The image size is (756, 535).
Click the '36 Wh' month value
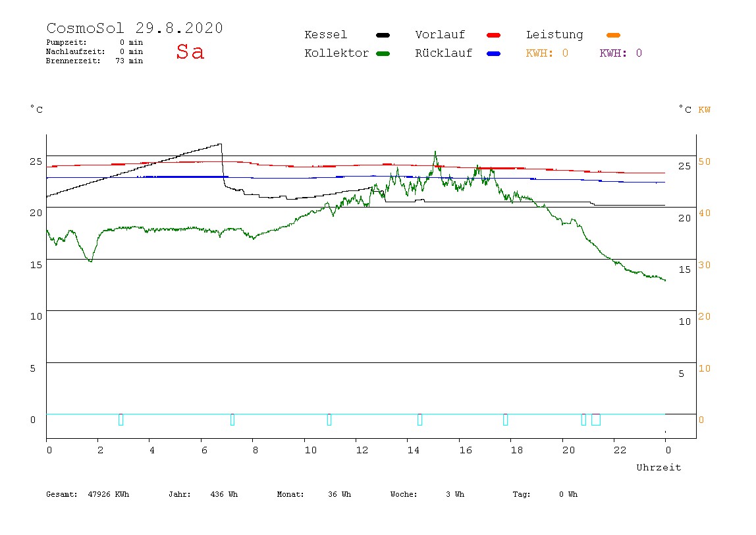(x=339, y=494)
